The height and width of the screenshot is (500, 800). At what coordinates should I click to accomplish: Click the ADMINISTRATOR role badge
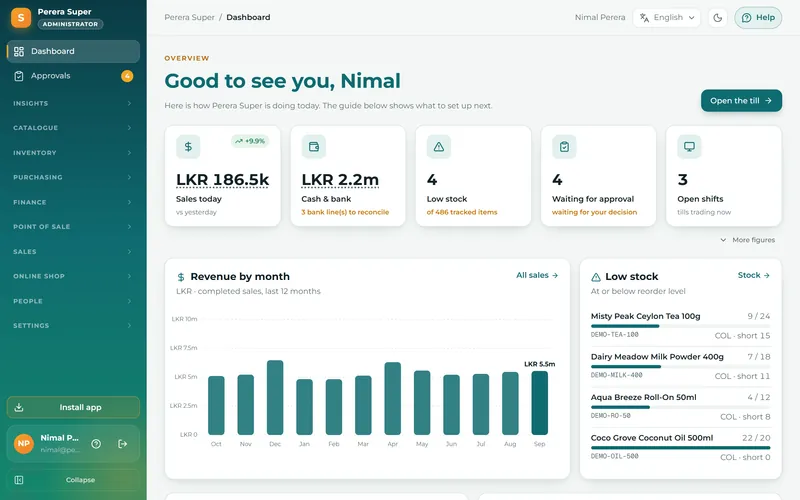pyautogui.click(x=70, y=24)
